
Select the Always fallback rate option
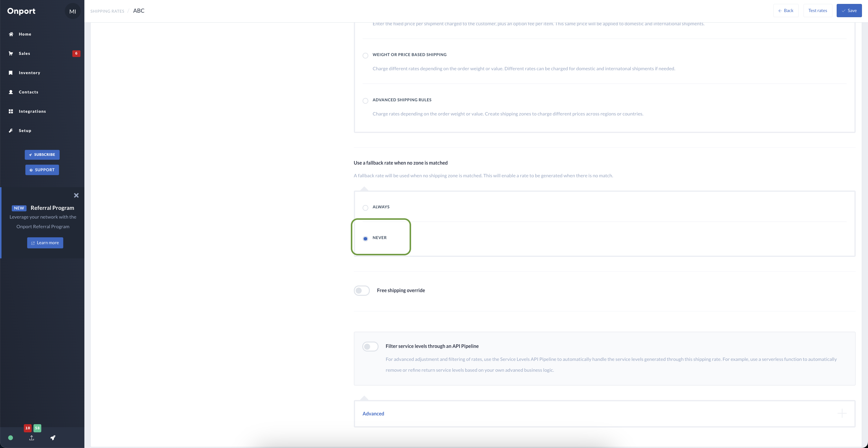[365, 208]
